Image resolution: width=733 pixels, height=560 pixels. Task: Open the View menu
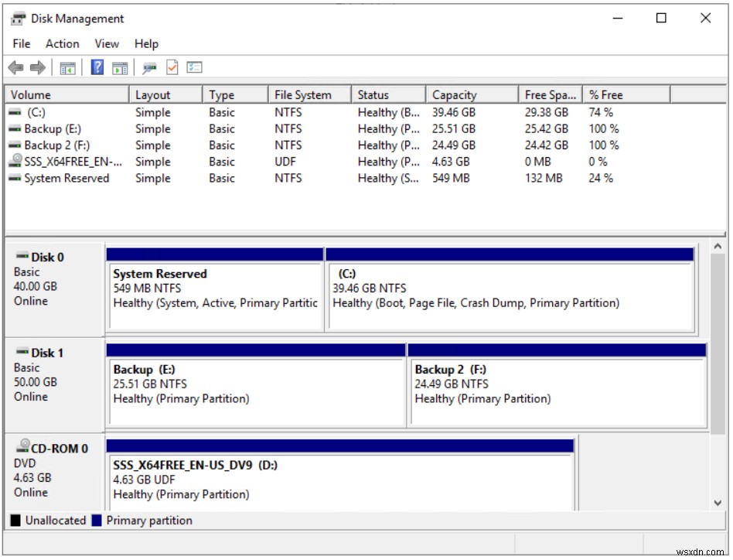tap(106, 43)
